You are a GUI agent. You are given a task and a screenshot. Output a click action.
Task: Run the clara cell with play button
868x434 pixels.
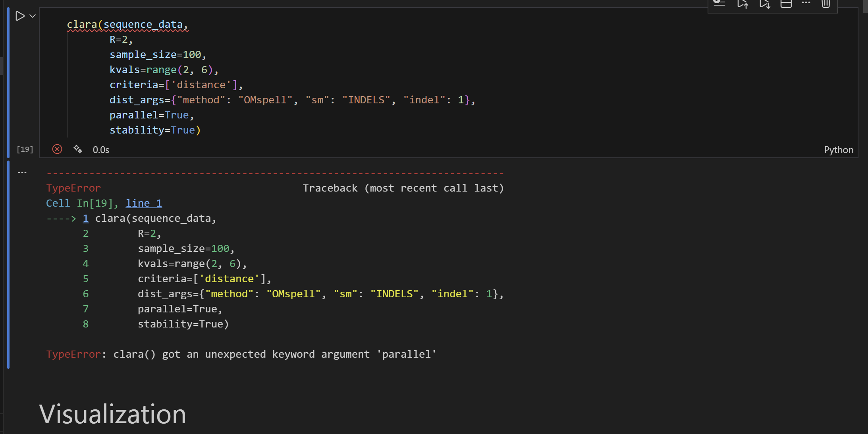click(19, 16)
